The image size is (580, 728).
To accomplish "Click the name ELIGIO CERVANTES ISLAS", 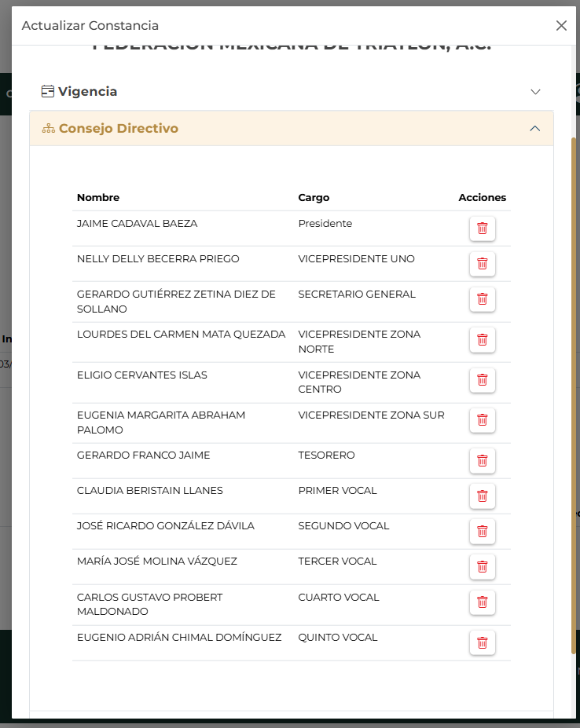I will pos(142,375).
